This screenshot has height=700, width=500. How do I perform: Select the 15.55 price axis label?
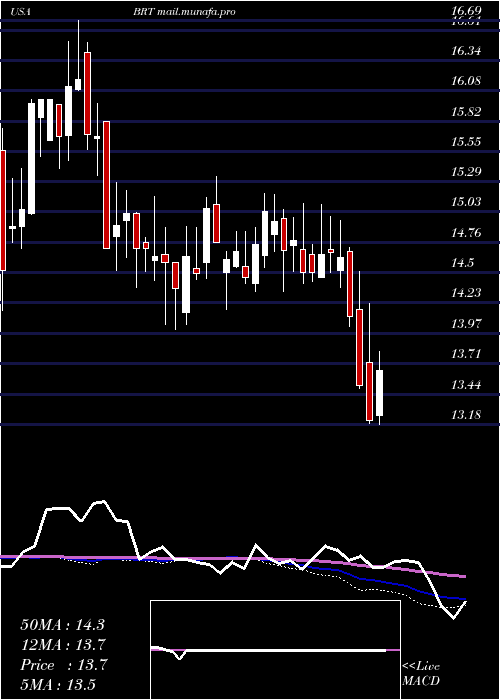coord(467,142)
